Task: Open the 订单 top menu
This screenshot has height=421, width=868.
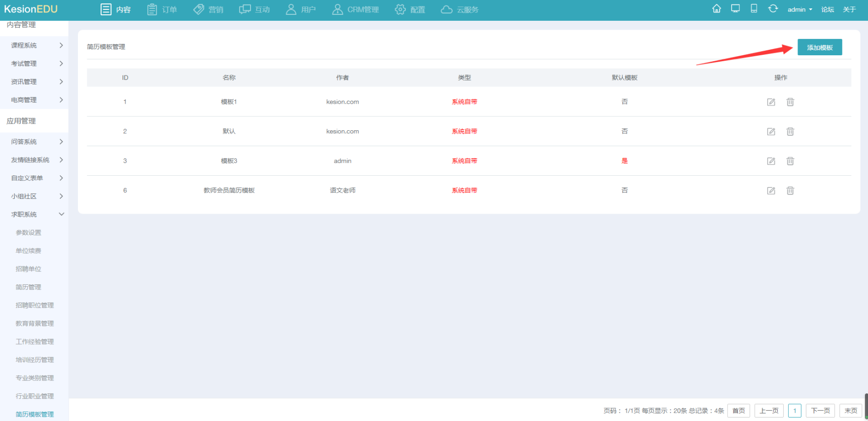Action: 162,9
